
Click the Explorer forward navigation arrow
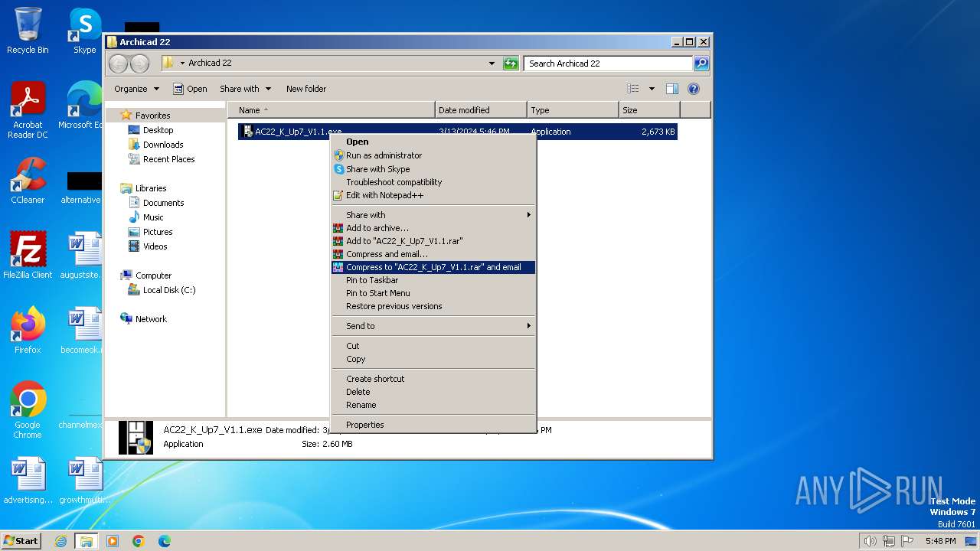(x=139, y=64)
